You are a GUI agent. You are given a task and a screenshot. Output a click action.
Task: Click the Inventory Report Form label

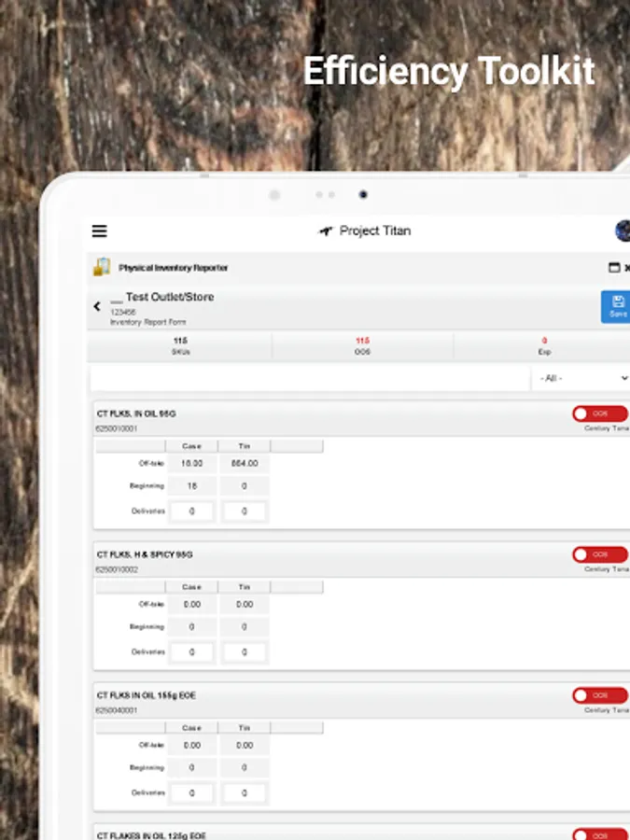coord(147,322)
